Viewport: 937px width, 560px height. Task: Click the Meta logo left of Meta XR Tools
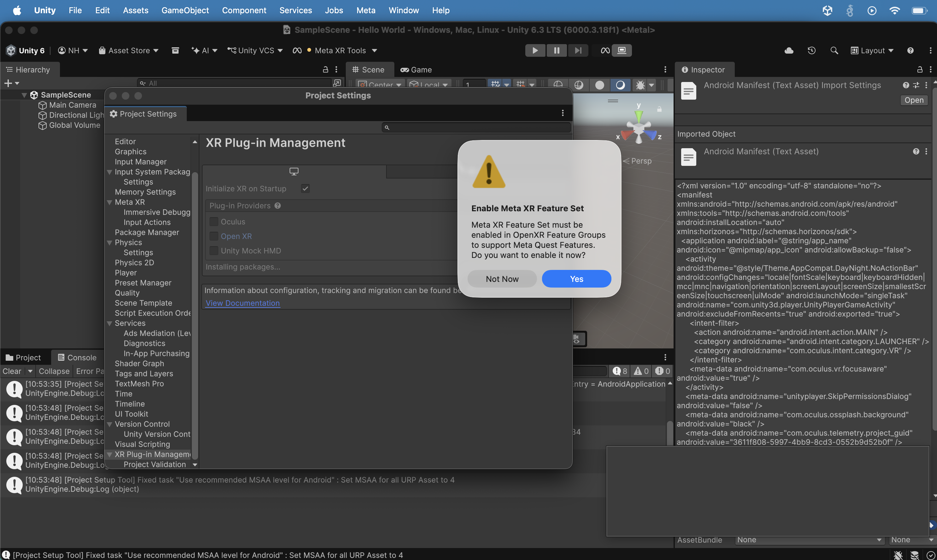tap(297, 50)
